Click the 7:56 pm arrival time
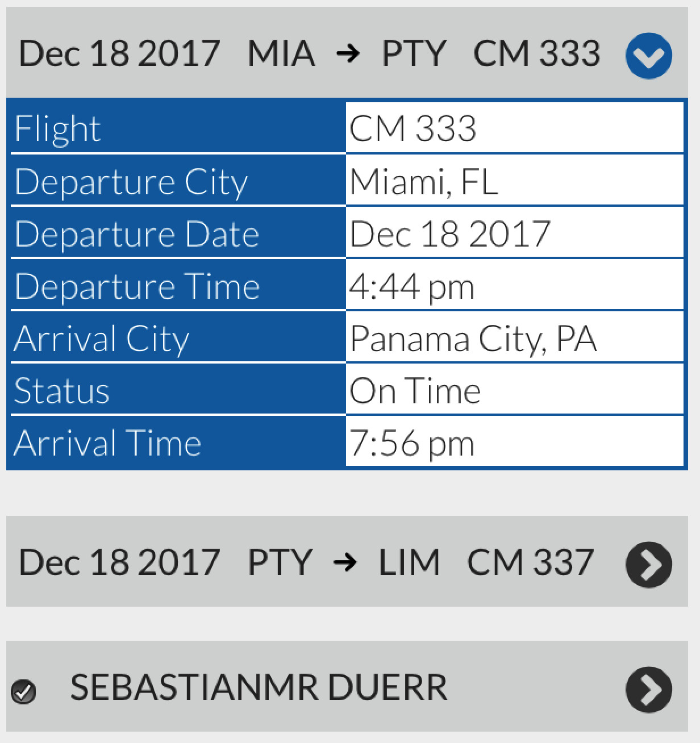700x743 pixels. click(x=412, y=444)
